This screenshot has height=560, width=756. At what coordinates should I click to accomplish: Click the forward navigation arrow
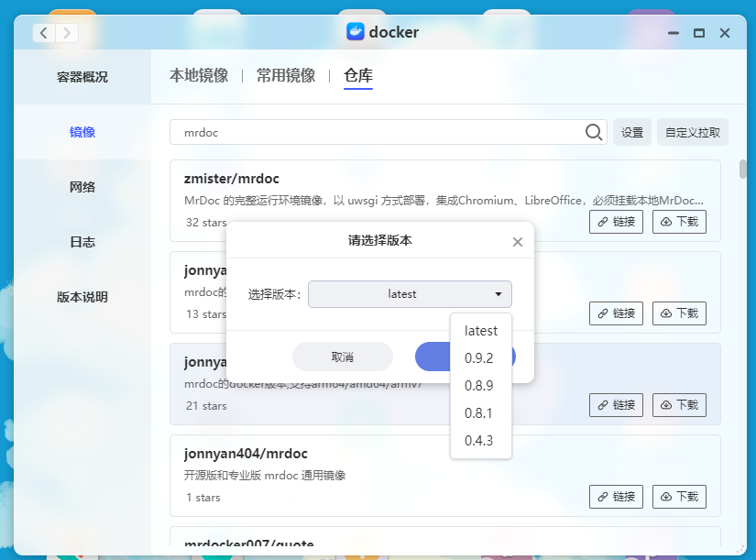66,32
